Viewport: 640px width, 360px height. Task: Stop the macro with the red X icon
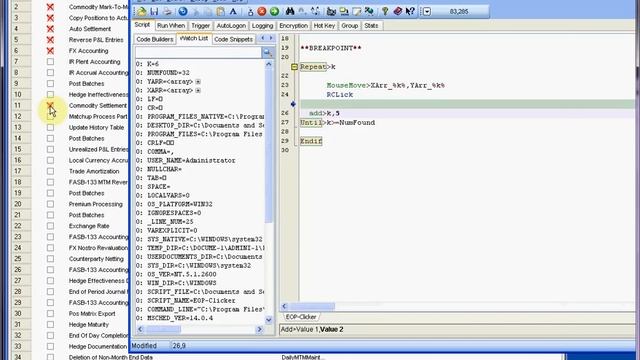click(262, 11)
